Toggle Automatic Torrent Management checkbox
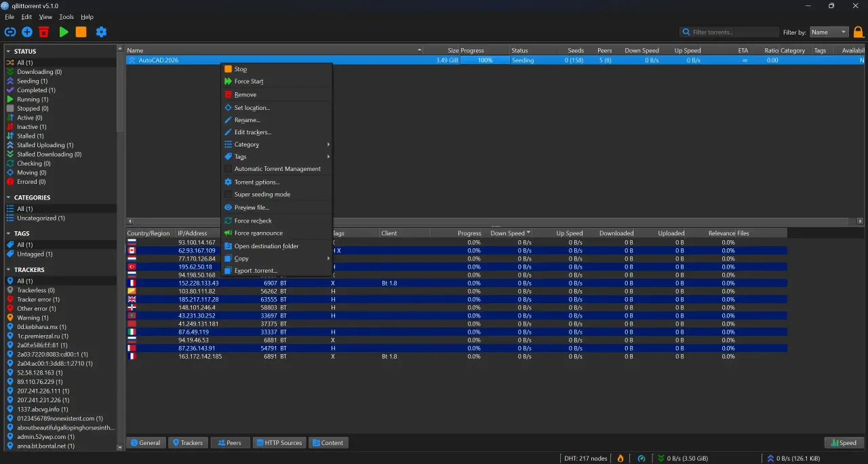 (229, 169)
